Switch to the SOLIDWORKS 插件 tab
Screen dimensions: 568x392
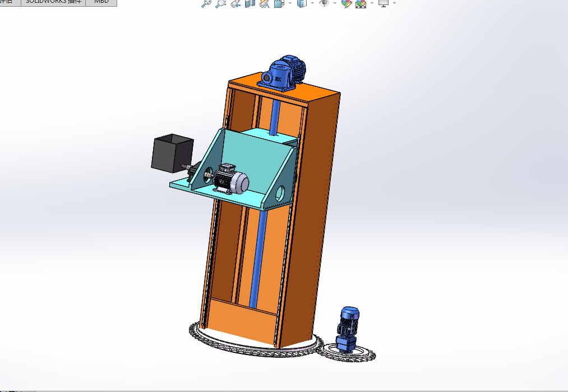pyautogui.click(x=53, y=2)
